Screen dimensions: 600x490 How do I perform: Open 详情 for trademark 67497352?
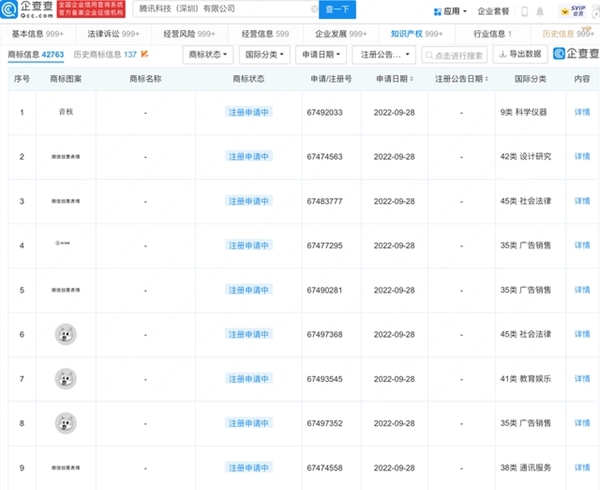(x=582, y=423)
